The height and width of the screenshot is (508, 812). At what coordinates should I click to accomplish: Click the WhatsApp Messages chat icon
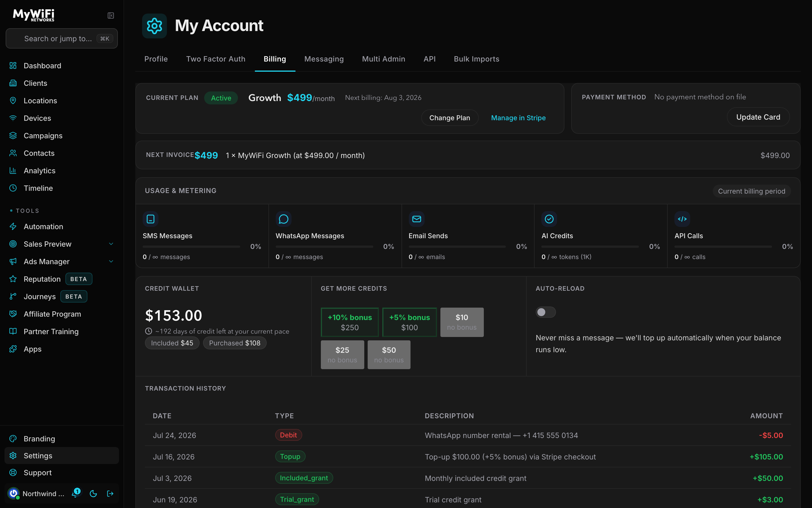click(x=284, y=219)
